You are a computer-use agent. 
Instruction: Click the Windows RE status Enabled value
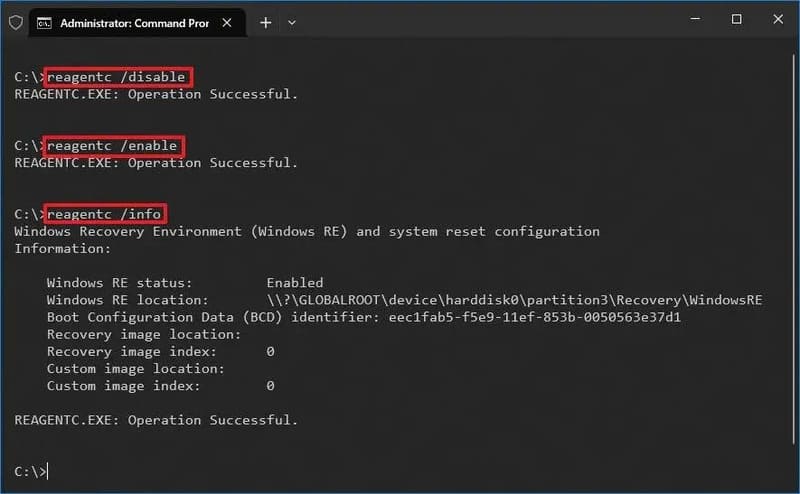pyautogui.click(x=294, y=283)
